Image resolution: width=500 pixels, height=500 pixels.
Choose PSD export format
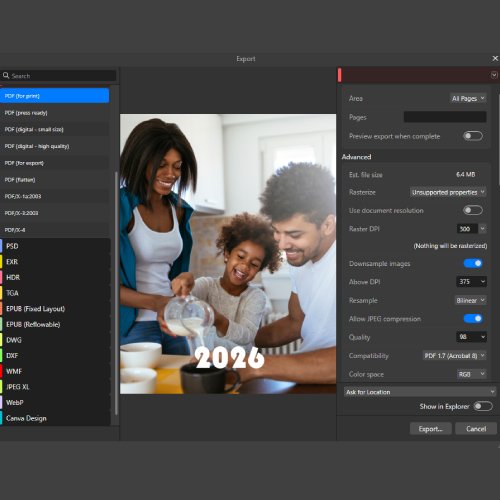(55, 246)
